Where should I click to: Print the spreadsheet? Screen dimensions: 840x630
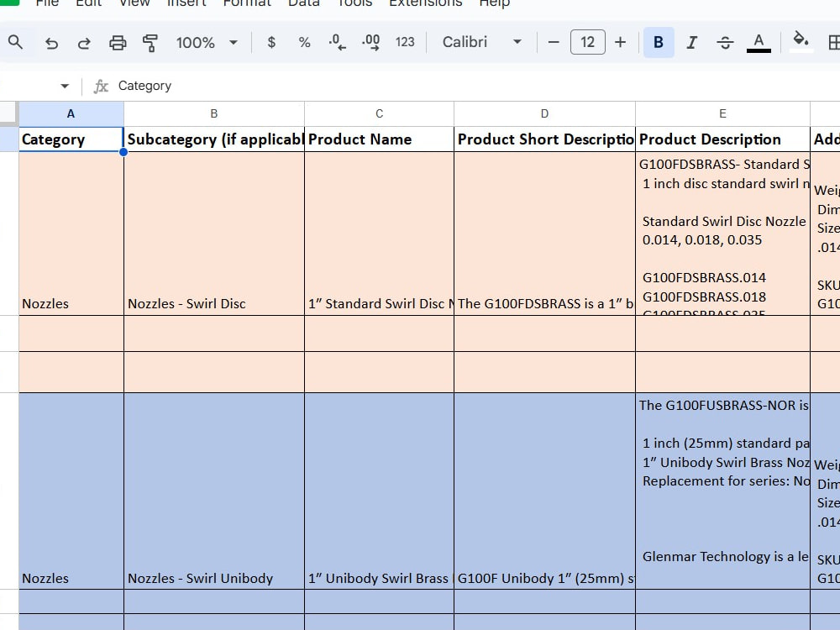pyautogui.click(x=118, y=42)
